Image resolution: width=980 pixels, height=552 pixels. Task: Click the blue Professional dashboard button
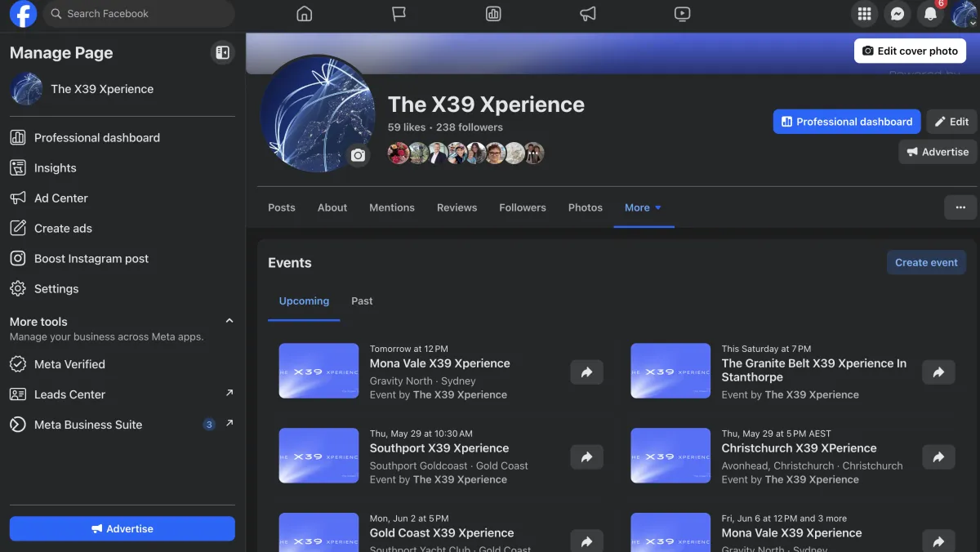pos(847,122)
